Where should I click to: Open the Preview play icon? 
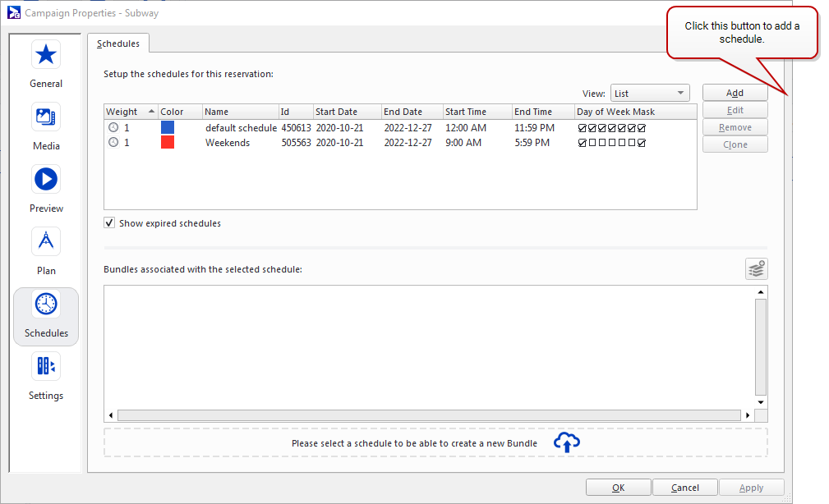click(46, 179)
